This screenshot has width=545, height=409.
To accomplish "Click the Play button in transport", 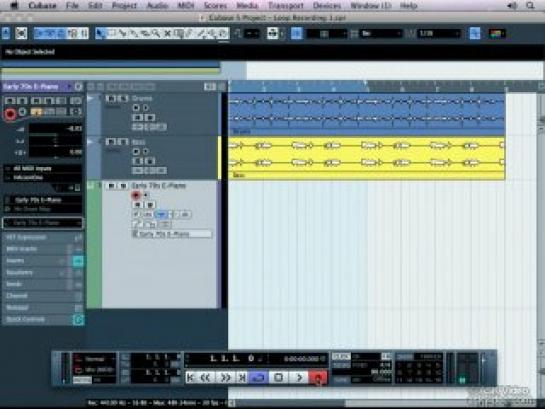I will pos(299,377).
